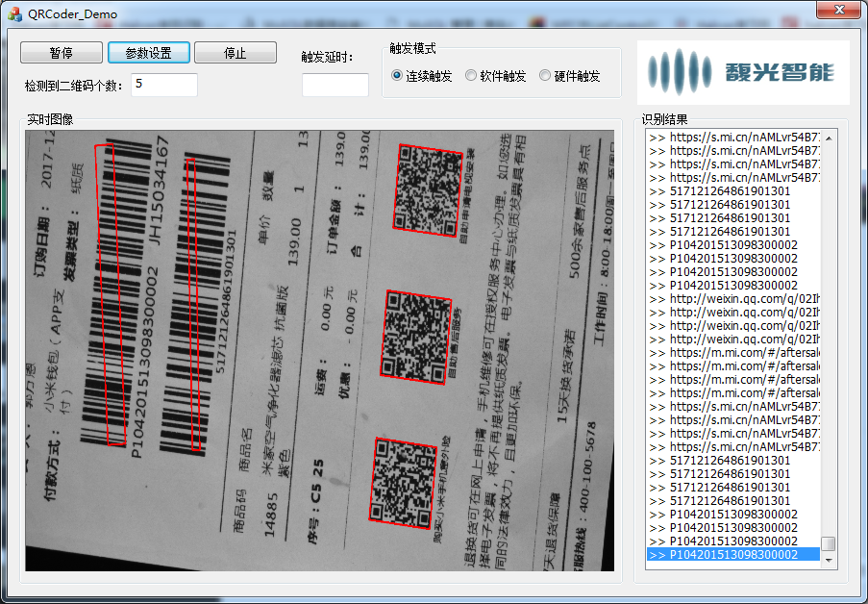Viewport: 868px width, 604px height.
Task: Stop capture with the 停止 button
Action: pos(236,53)
